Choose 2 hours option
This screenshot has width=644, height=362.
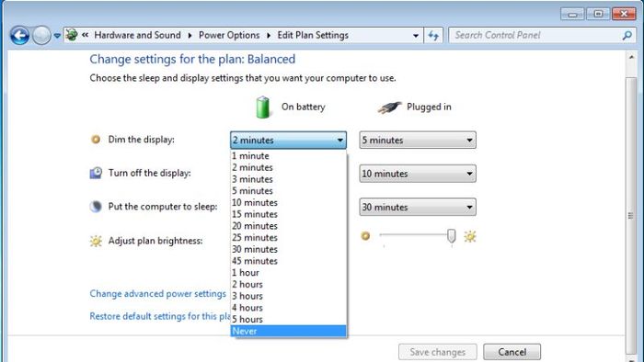click(x=288, y=284)
